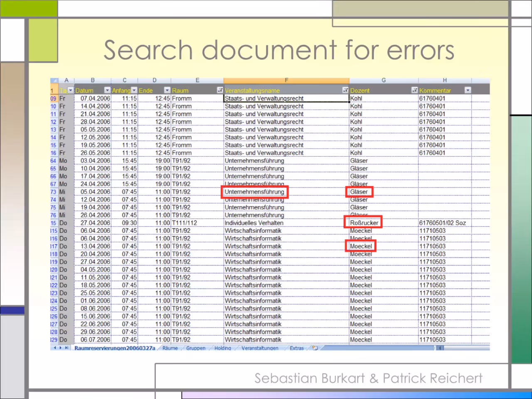Viewport: 532px width, 399px height.
Task: Click Unternehmensführung cell in row 65
Action: [x=286, y=169]
